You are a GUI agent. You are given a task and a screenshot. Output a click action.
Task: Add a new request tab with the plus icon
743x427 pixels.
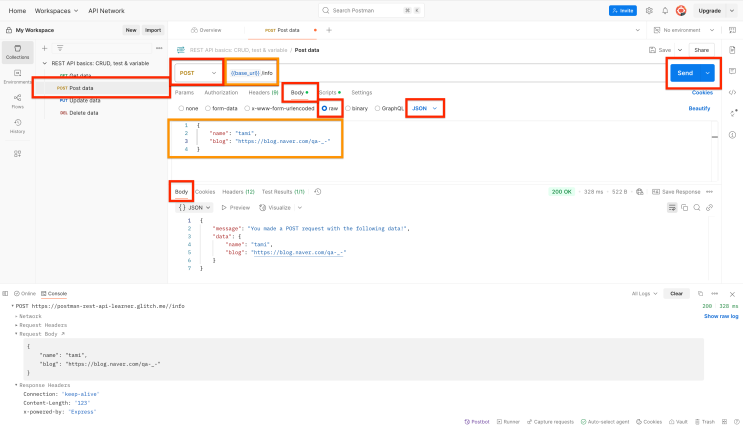click(x=329, y=30)
